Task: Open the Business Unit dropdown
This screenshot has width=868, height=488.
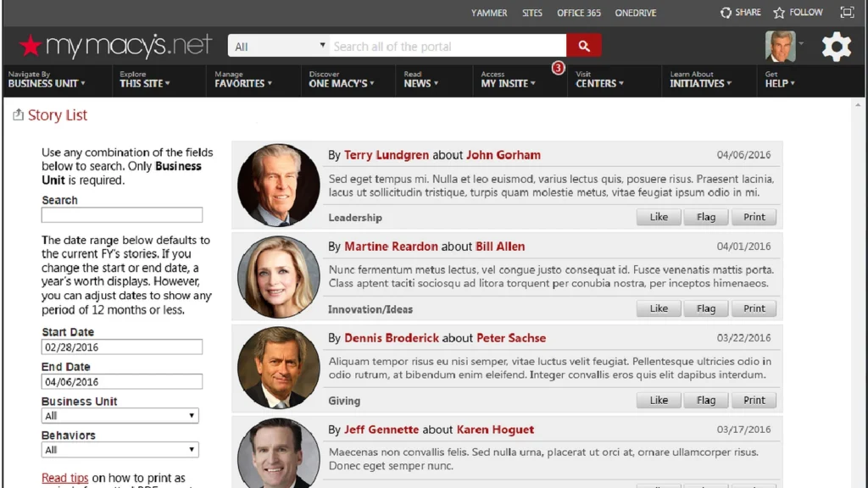Action: tap(120, 415)
